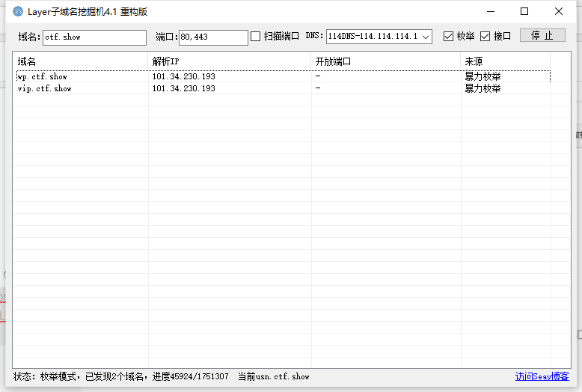
Task: Click the IP 101.34.230.193 in wp.ctf.show row
Action: pos(184,76)
